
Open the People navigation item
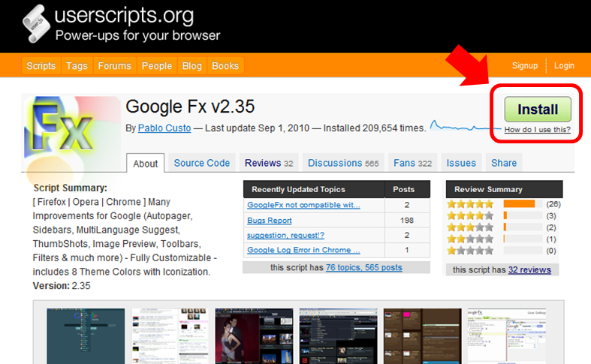pos(157,66)
